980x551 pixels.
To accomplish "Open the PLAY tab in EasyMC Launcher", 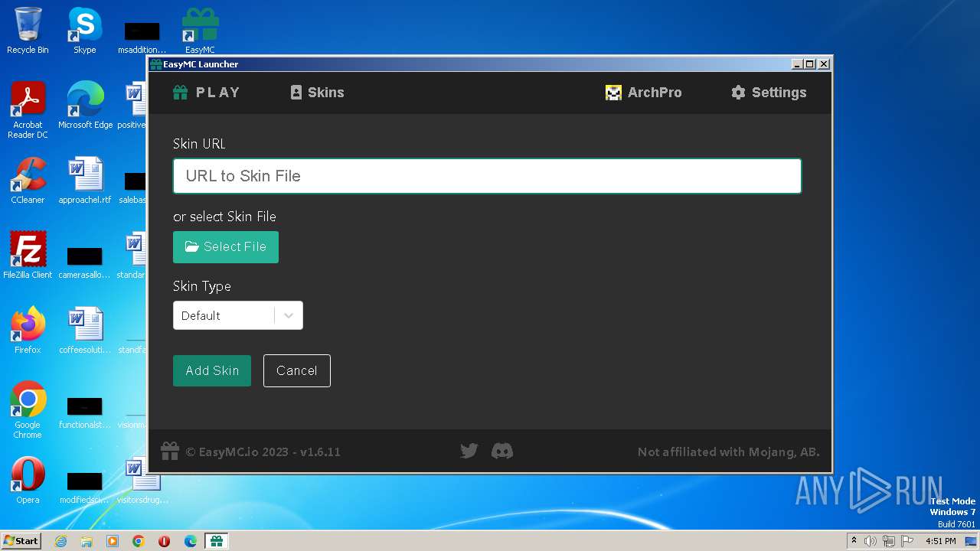I will (207, 93).
